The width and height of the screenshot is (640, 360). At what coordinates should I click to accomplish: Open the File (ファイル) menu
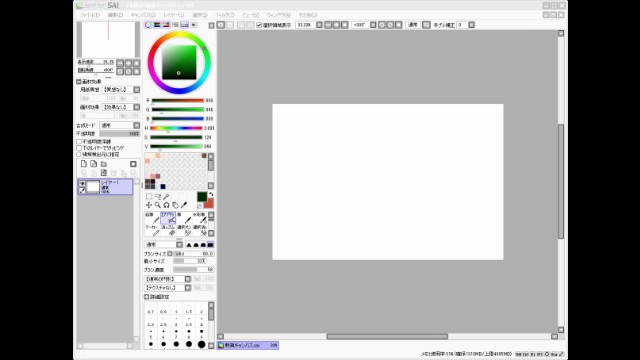point(90,15)
